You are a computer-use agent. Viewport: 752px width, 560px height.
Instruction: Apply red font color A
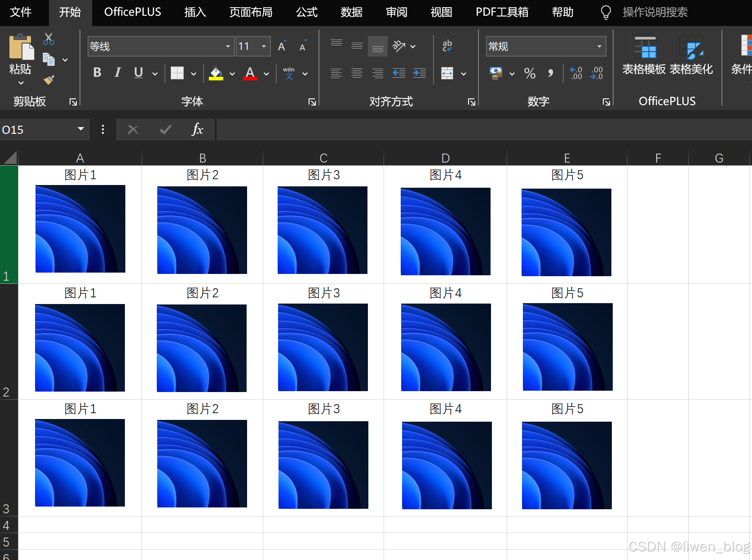click(250, 73)
